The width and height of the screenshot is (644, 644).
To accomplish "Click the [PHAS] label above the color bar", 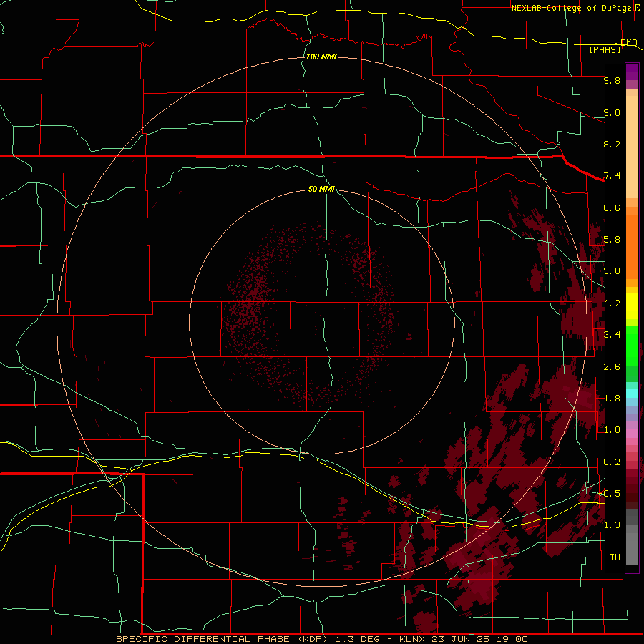I will tap(605, 50).
